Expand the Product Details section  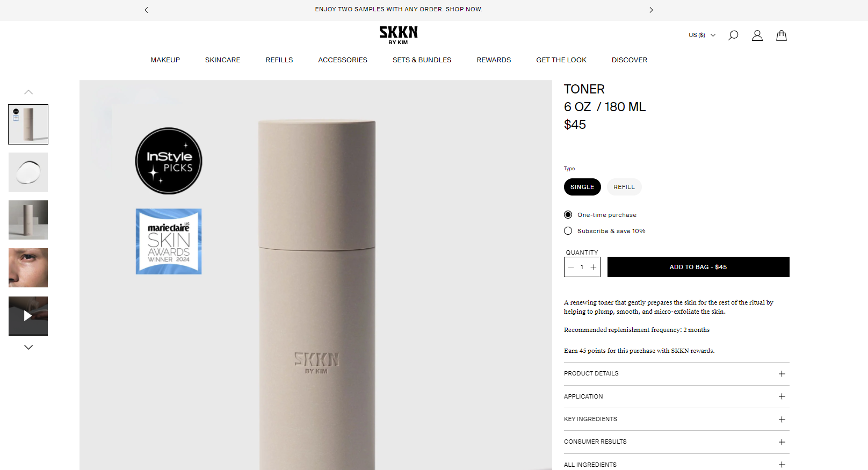tap(677, 374)
